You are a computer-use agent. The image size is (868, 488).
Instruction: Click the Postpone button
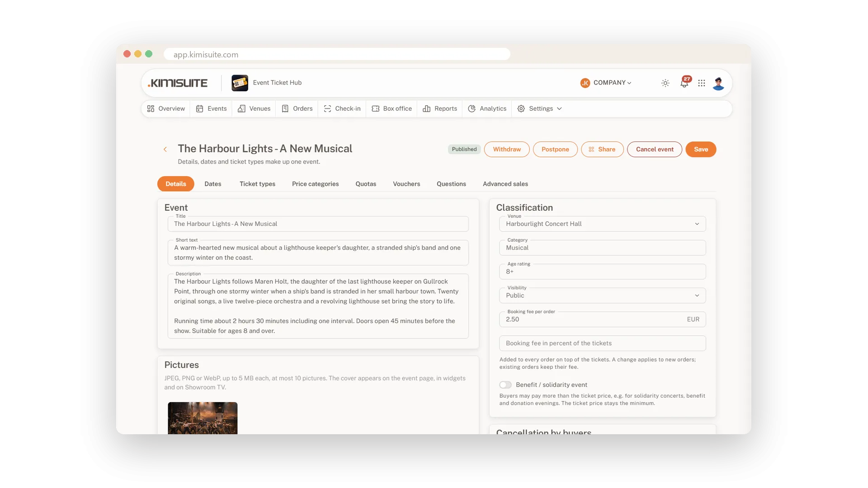click(x=555, y=150)
